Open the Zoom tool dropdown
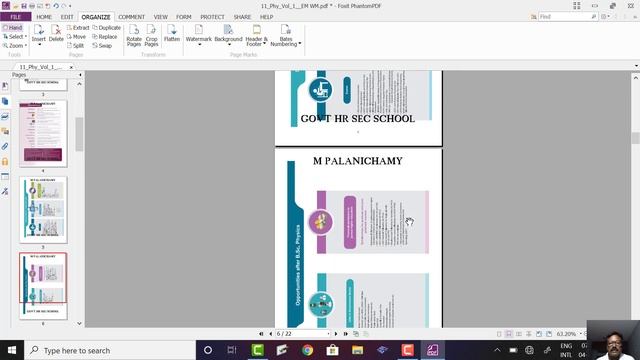 coord(26,46)
